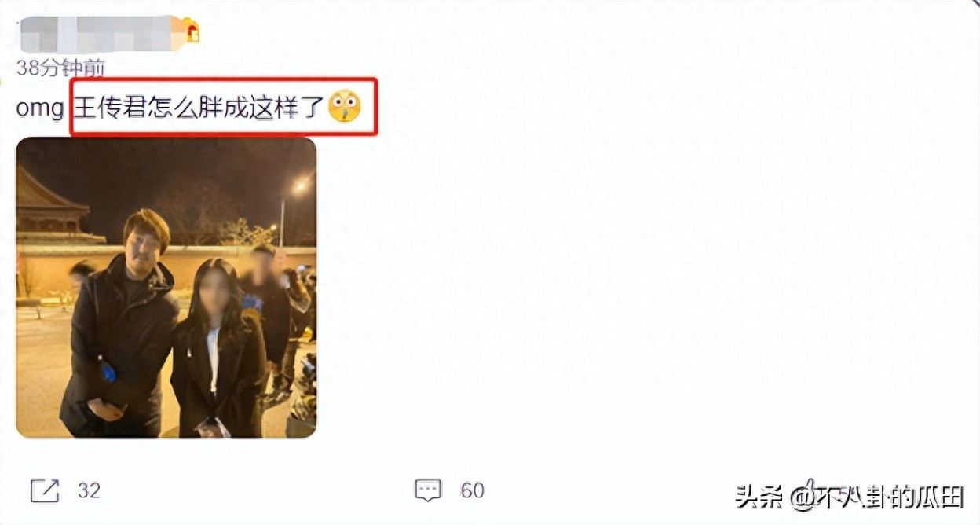This screenshot has width=980, height=525.
Task: Click the red-boxed 王传君怎么胖成这样了 text
Action: pos(199,107)
